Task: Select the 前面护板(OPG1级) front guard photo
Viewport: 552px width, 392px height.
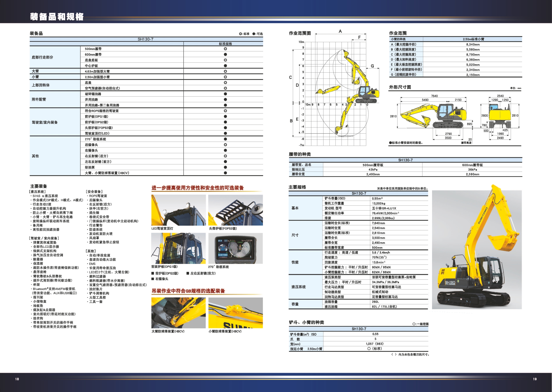Action: (x=179, y=248)
